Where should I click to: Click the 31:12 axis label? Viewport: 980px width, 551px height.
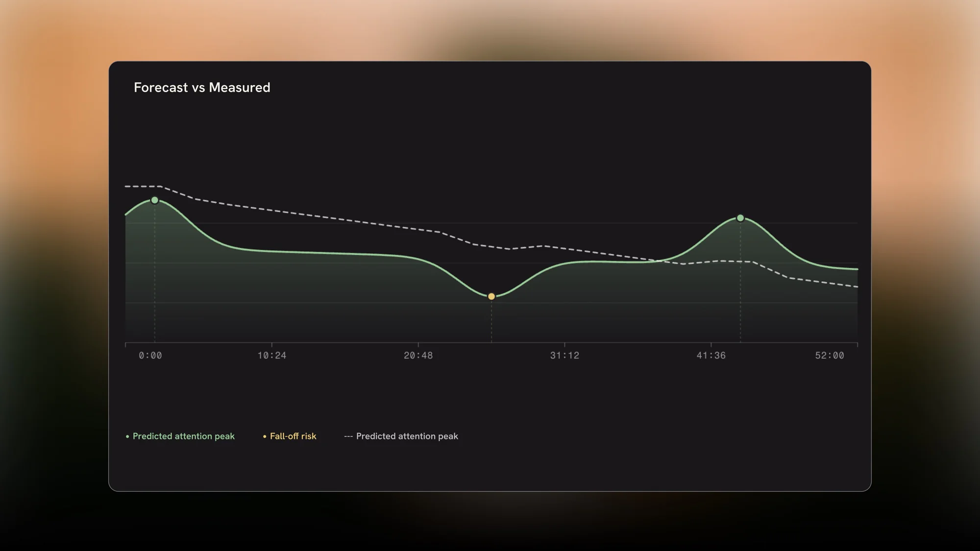564,356
